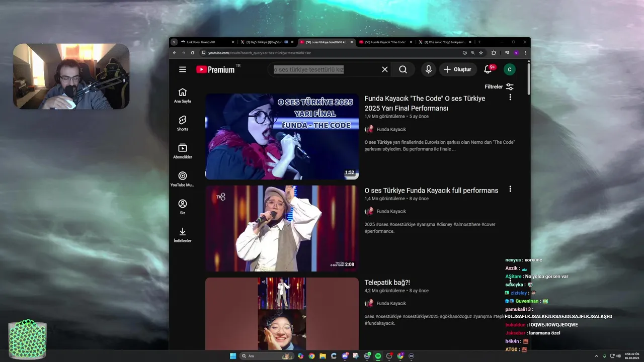Switch to the Funda Kayacık "The Code" tab

click(x=386, y=42)
